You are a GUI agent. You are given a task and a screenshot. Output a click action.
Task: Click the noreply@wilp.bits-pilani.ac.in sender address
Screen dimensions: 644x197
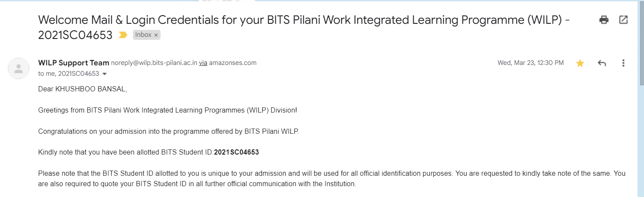(x=154, y=63)
